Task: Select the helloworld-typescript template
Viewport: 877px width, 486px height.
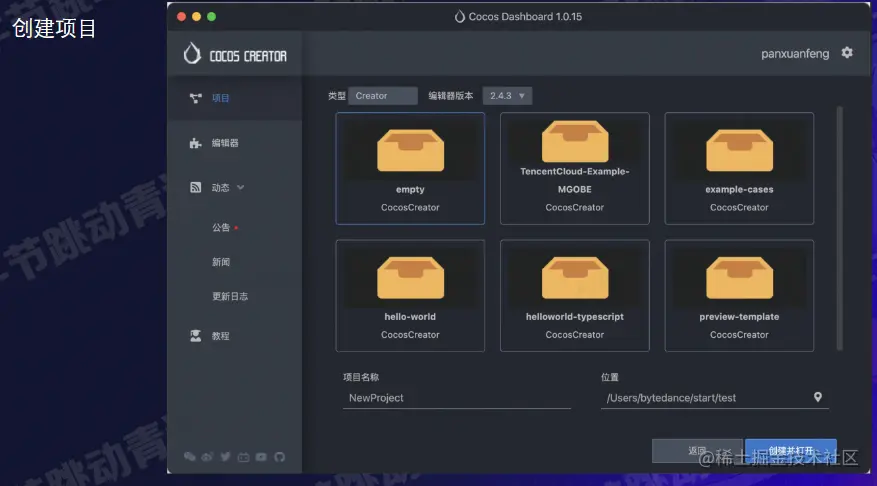Action: (574, 296)
